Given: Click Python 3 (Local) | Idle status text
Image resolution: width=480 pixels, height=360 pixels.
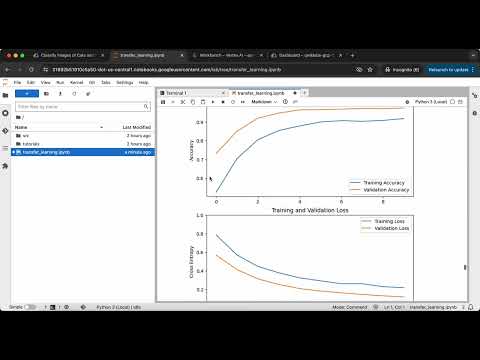Looking at the screenshot, I should pyautogui.click(x=118, y=307).
